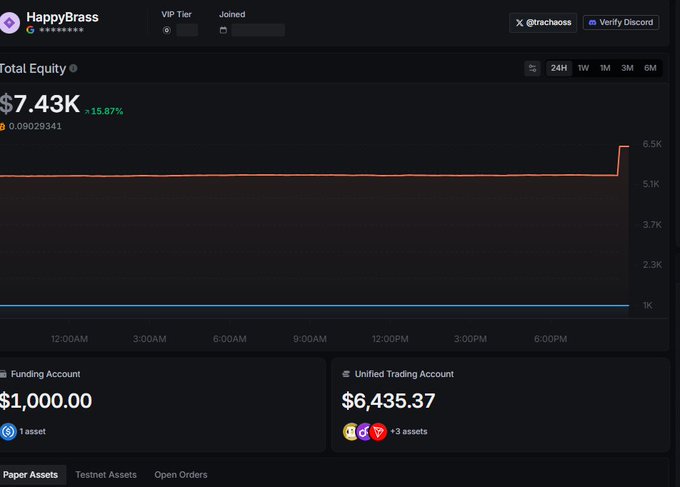Switch to the Paper Assets tab

pyautogui.click(x=30, y=475)
